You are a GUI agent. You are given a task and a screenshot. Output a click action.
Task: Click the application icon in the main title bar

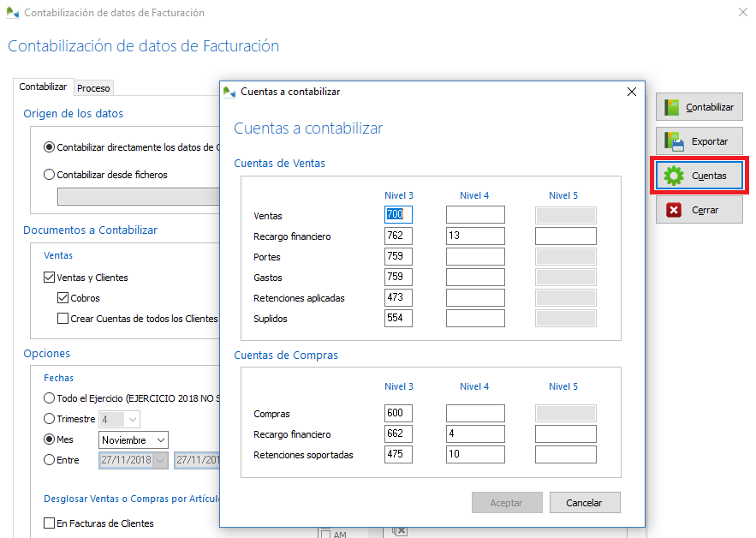coord(12,13)
